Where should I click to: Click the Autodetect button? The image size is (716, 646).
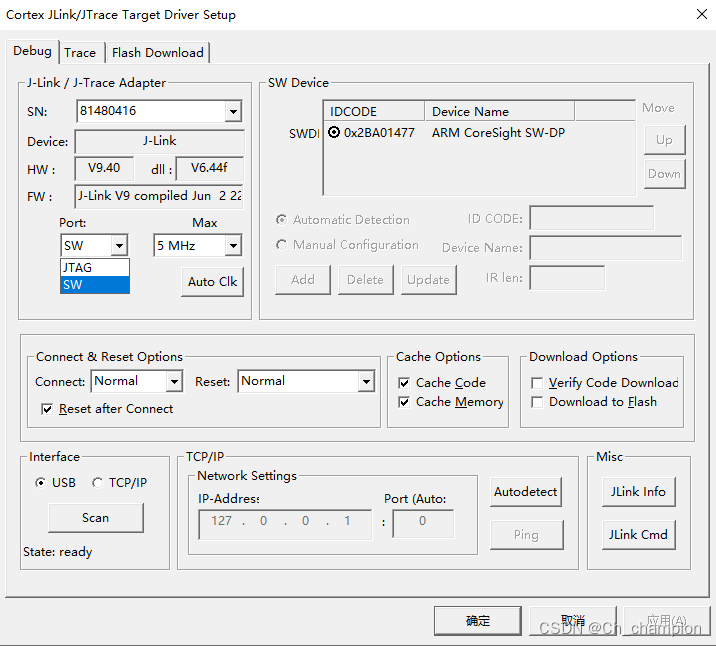[x=526, y=492]
